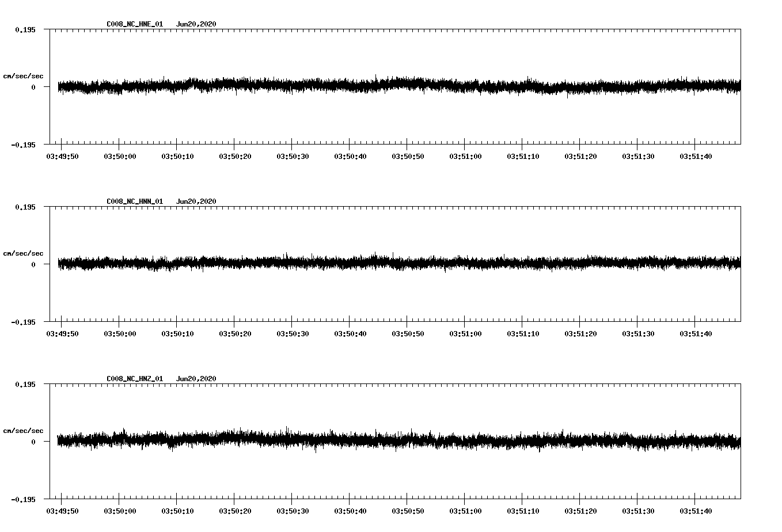Select 03:50:10 time label under HNE plot

(x=177, y=157)
